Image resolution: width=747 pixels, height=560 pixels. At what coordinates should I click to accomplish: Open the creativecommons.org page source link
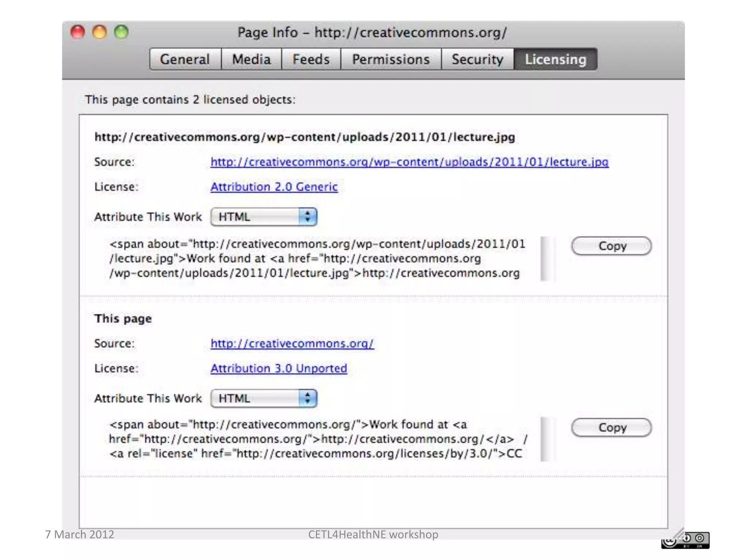click(292, 343)
